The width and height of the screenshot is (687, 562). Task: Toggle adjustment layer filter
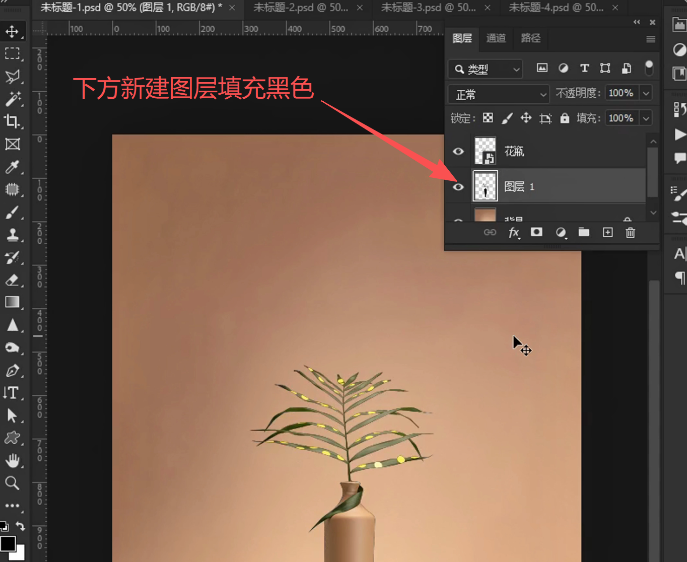(x=563, y=68)
